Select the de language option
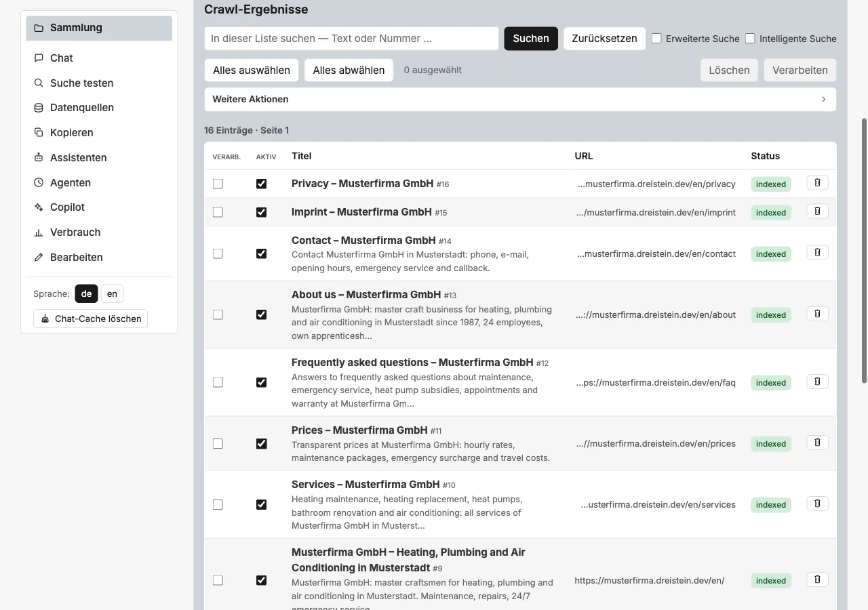The height and width of the screenshot is (610, 868). [86, 293]
